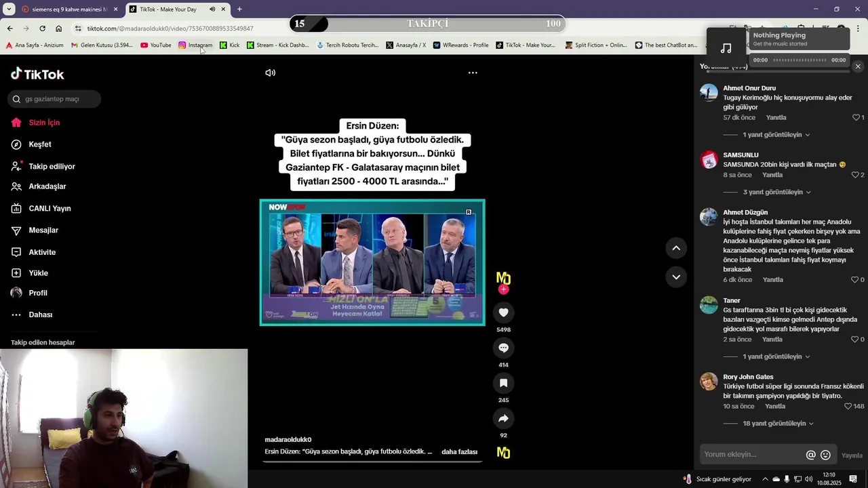The image size is (868, 488).
Task: Mute the TikTok video sound
Action: 270,73
